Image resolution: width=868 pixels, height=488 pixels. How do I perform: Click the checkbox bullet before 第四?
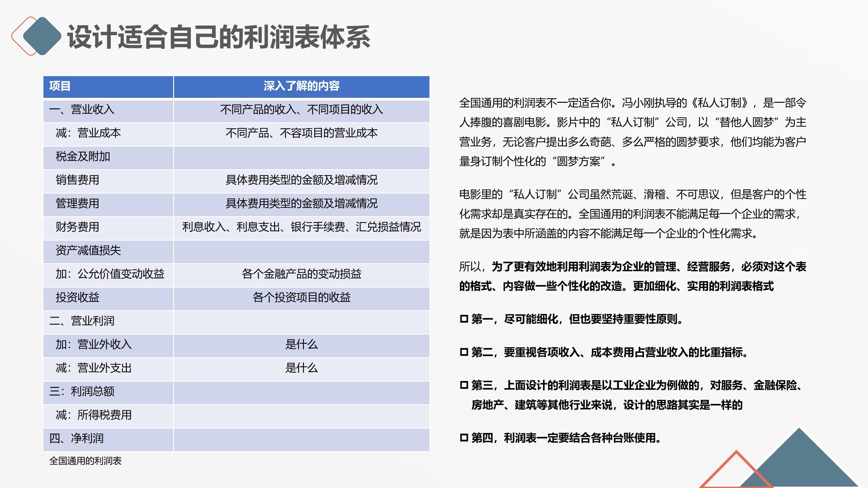pyautogui.click(x=464, y=438)
